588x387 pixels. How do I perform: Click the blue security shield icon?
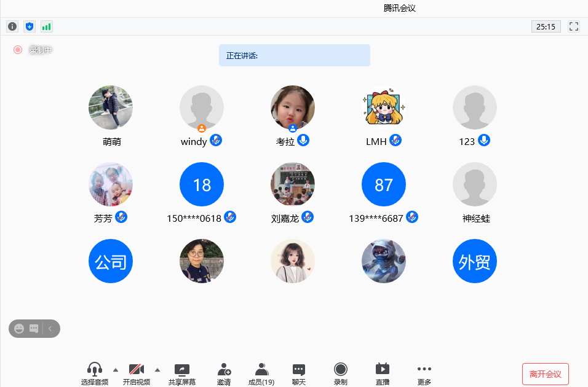30,26
